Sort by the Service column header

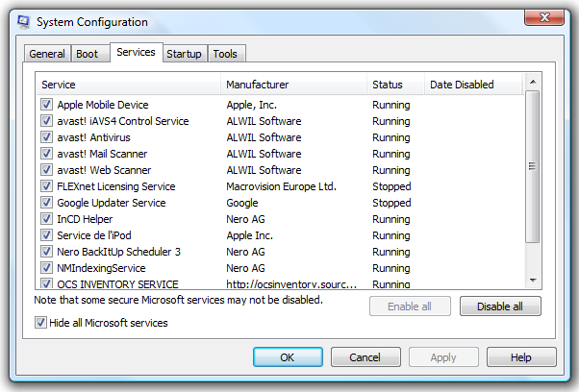tap(129, 85)
